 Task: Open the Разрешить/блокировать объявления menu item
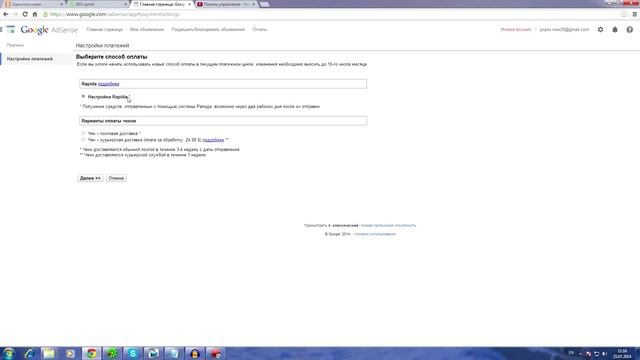point(208,29)
